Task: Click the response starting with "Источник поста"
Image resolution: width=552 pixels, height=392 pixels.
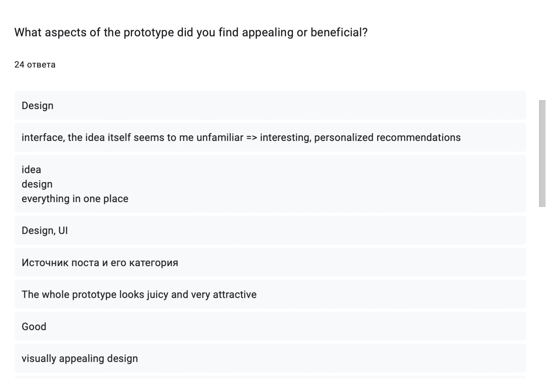Action: click(100, 263)
